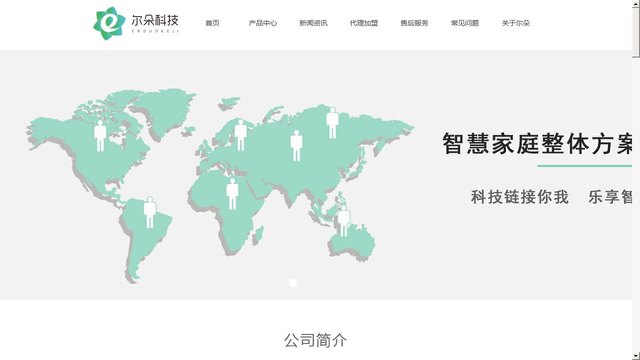
Task: Click the world map banner image
Action: [220, 186]
